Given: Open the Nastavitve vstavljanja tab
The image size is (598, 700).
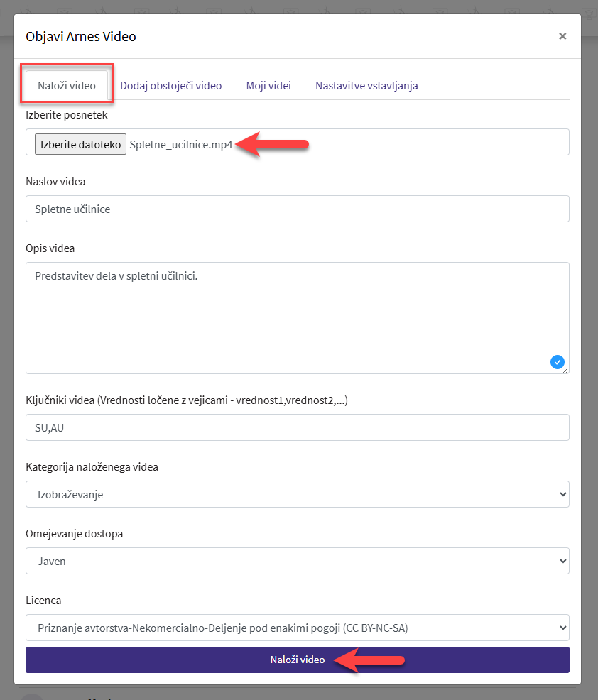Looking at the screenshot, I should click(366, 85).
